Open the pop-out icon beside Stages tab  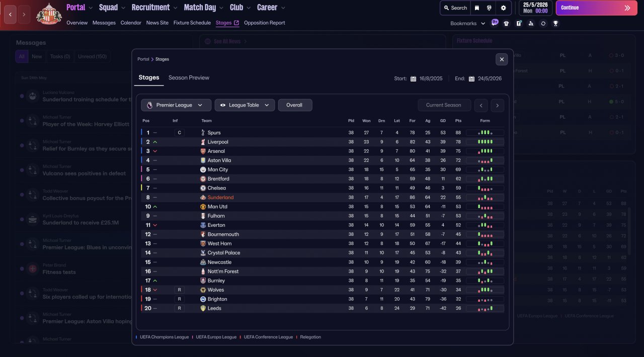tap(236, 23)
